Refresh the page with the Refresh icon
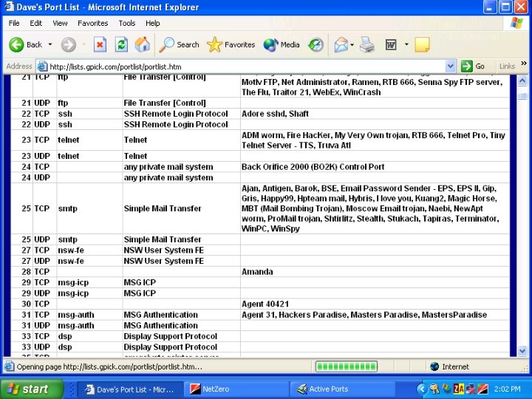 point(121,45)
